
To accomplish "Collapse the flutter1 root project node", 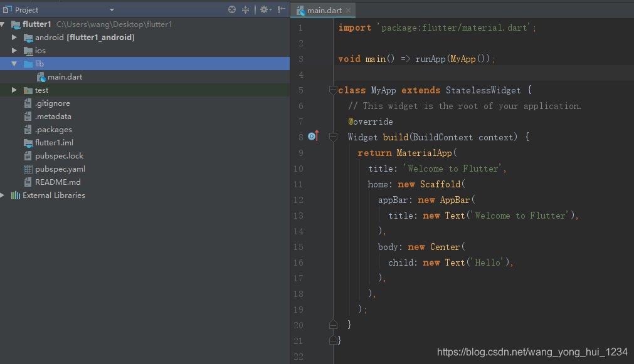I will tap(3, 24).
